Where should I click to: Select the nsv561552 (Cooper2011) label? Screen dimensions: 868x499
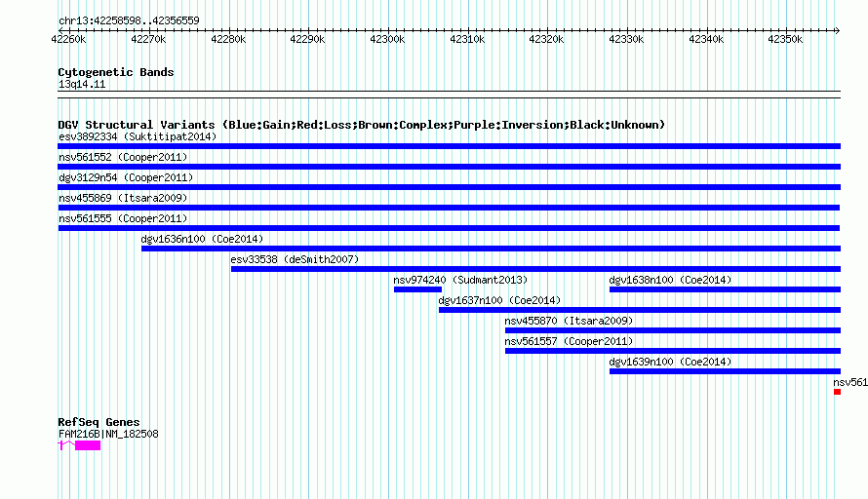click(123, 157)
